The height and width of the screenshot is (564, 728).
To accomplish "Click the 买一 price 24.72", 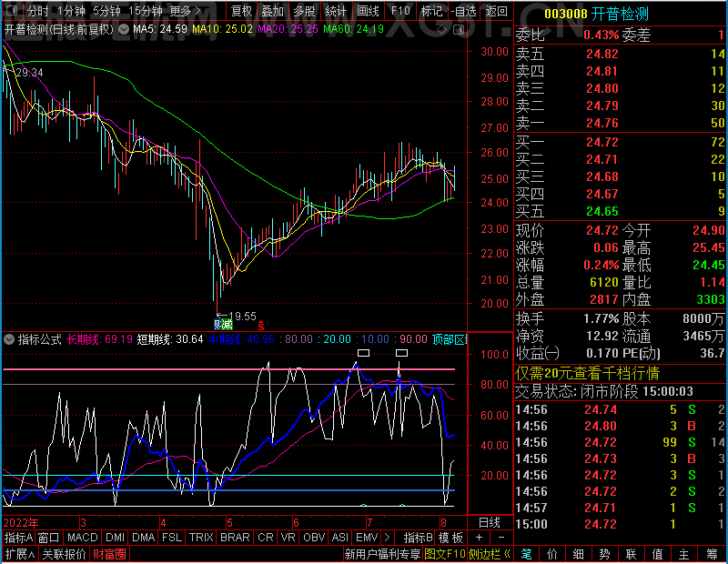I will (x=602, y=142).
